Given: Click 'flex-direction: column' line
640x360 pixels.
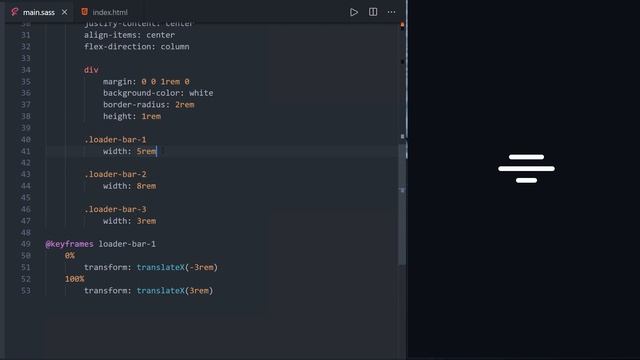Looking at the screenshot, I should 137,47.
